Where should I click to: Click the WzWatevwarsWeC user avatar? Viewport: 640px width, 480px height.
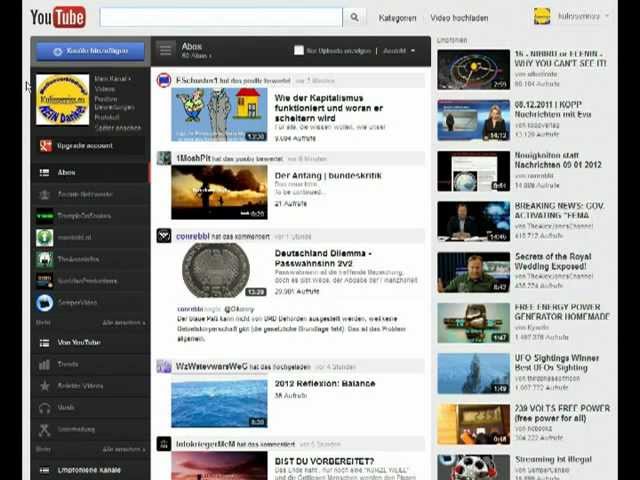(164, 366)
